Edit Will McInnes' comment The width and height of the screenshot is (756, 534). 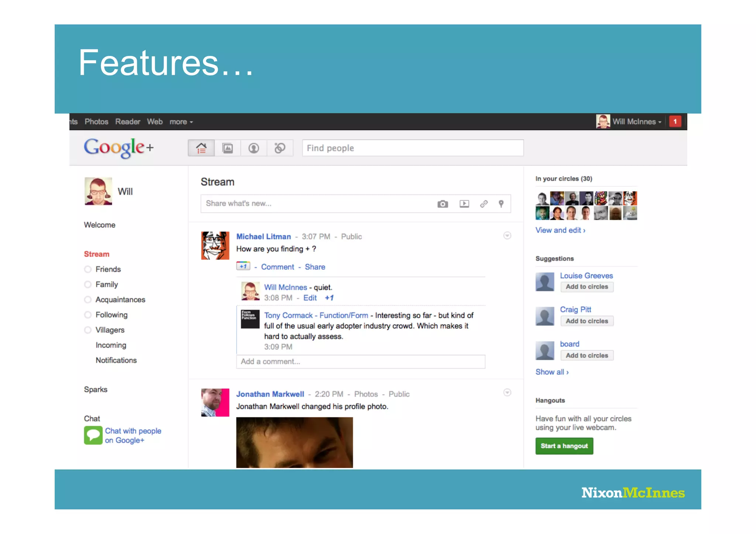coord(310,298)
